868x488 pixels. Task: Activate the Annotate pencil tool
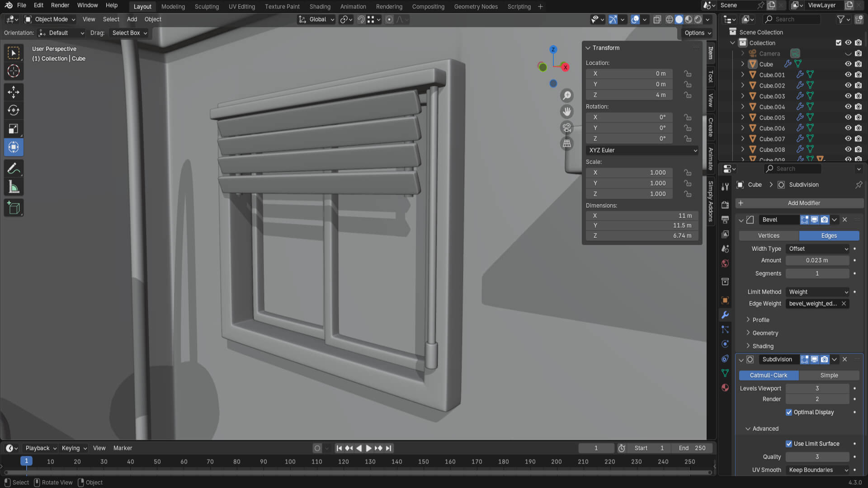14,169
